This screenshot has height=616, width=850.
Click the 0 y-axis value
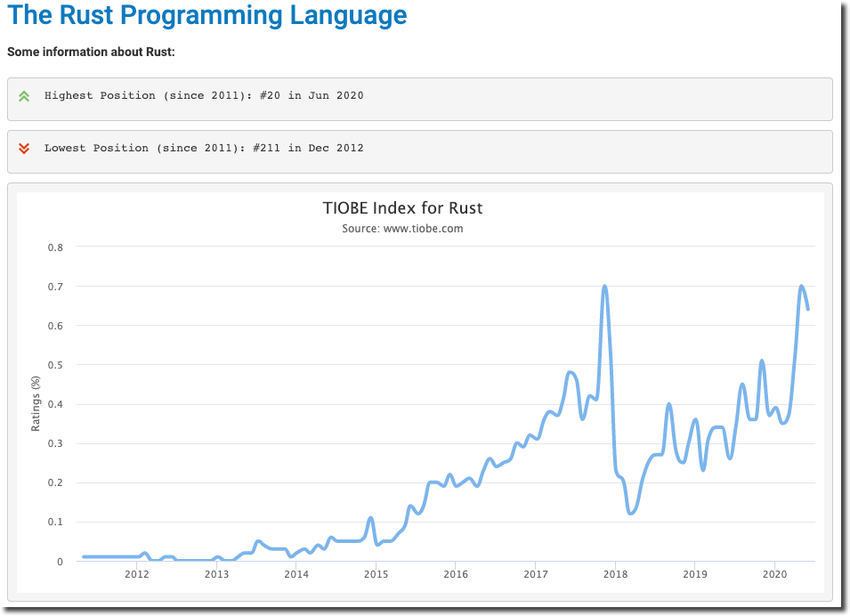click(x=61, y=562)
